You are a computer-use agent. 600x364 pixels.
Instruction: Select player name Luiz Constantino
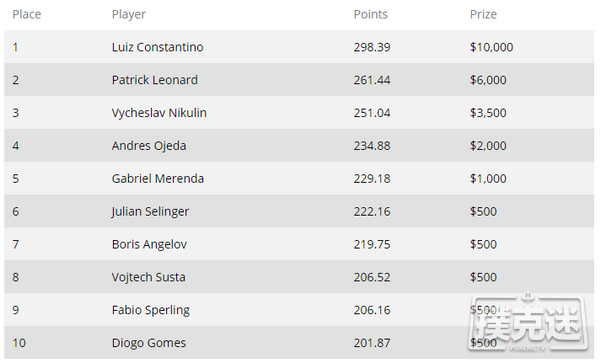click(158, 47)
